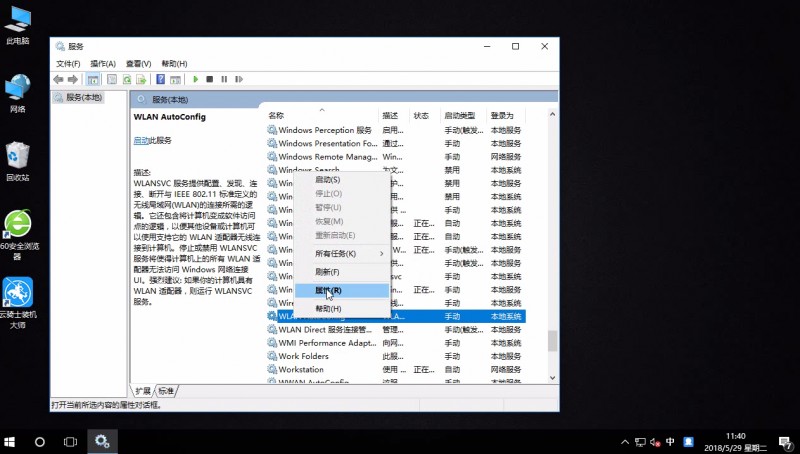Image resolution: width=800 pixels, height=454 pixels.
Task: Select the Windows Presentation Fo... row
Action: click(396, 143)
